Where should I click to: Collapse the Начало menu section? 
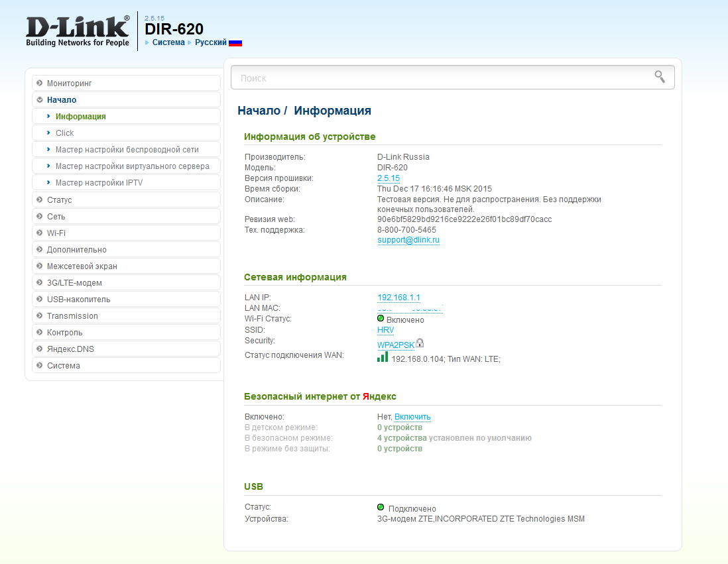(x=126, y=100)
